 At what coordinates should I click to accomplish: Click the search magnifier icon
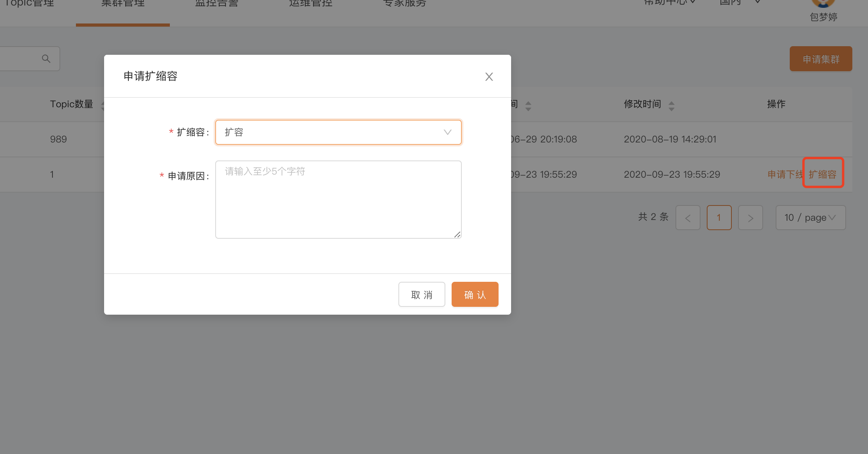tap(46, 59)
